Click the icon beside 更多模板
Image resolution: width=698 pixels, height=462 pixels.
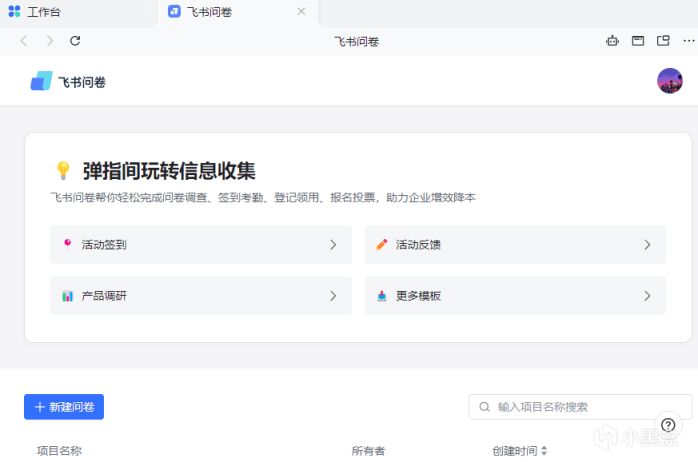coord(381,296)
